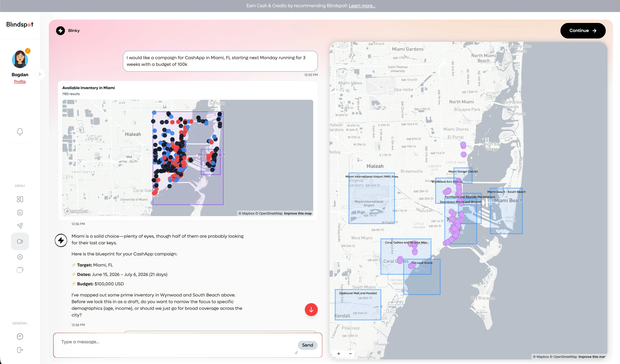
Task: Click the Blindspot logo
Action: (x=20, y=25)
